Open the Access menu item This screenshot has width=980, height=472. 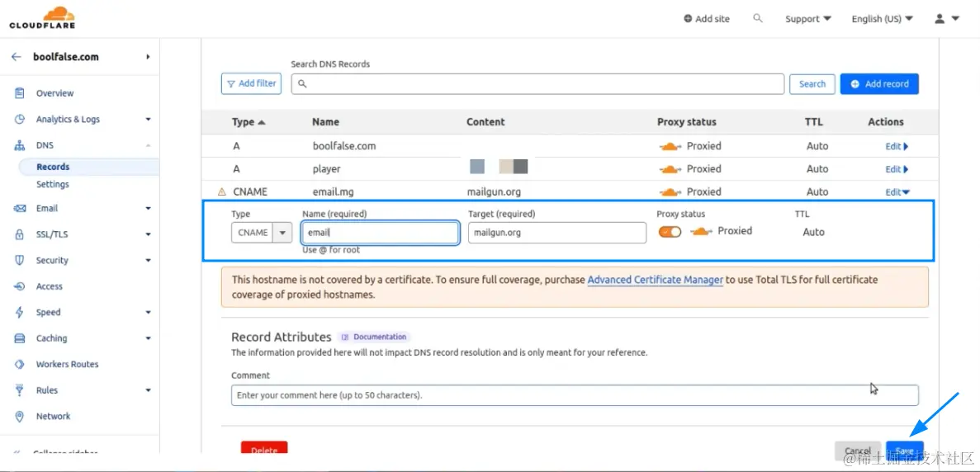(x=50, y=286)
